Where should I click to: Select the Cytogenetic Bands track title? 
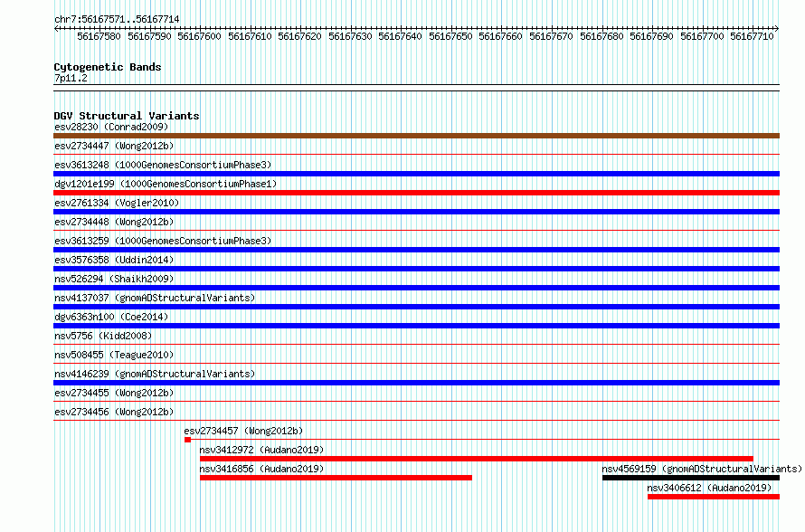click(108, 67)
